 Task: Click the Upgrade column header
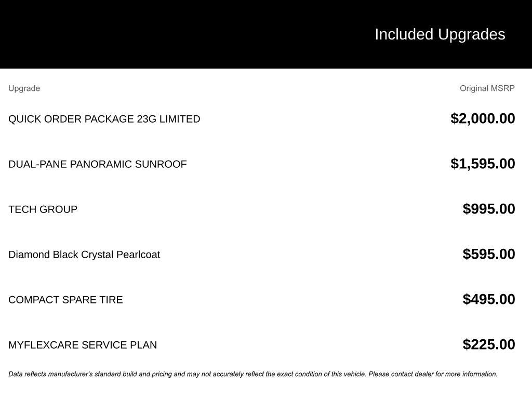(24, 88)
